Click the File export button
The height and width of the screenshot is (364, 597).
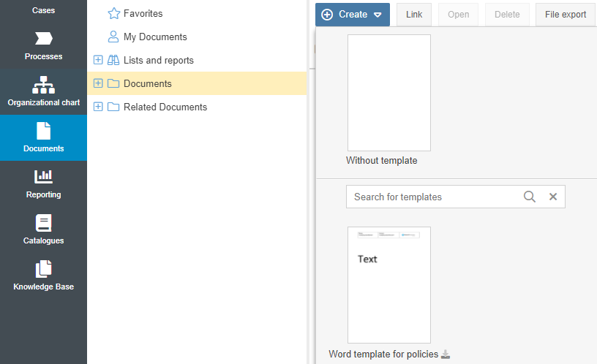point(566,15)
